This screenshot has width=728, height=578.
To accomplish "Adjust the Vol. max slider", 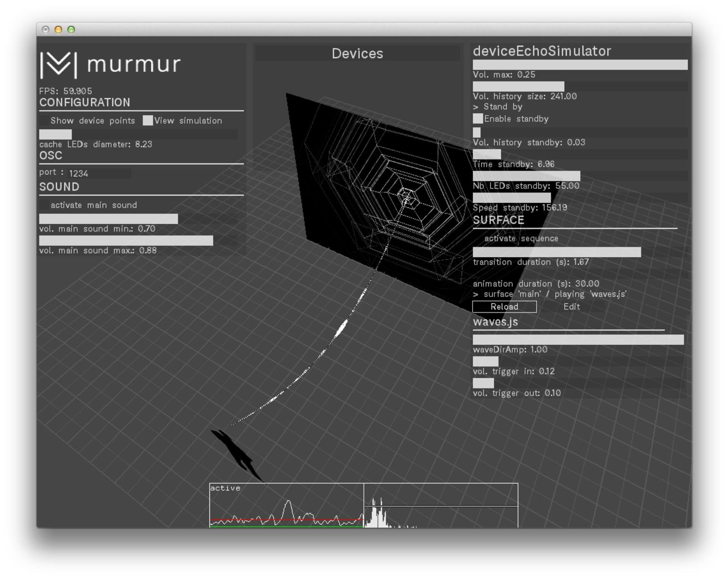I will point(580,65).
